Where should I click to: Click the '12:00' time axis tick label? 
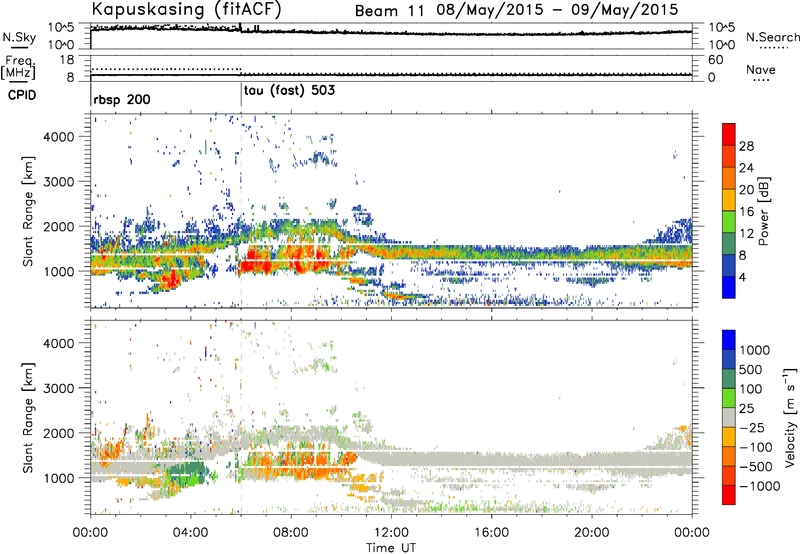click(391, 533)
